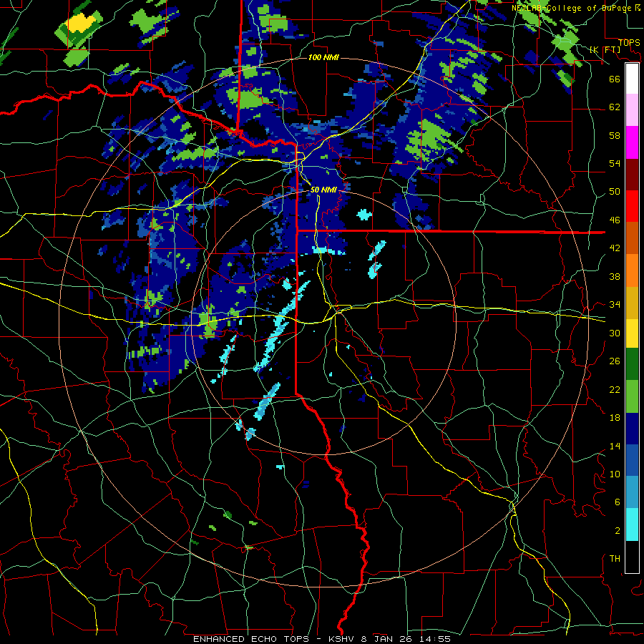Image resolution: width=644 pixels, height=644 pixels.
Task: Pick the orange legend color swatch
Action: point(632,270)
